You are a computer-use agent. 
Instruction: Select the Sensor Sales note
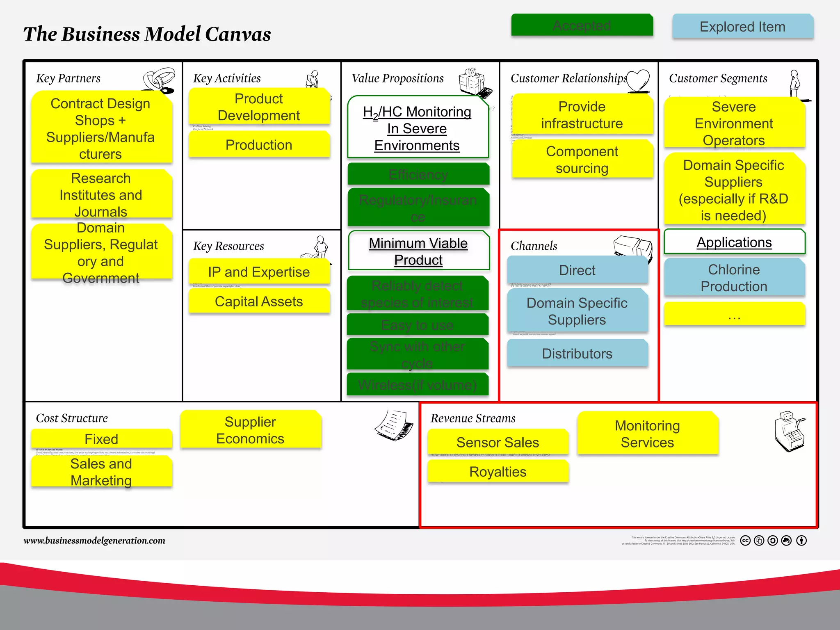[498, 442]
